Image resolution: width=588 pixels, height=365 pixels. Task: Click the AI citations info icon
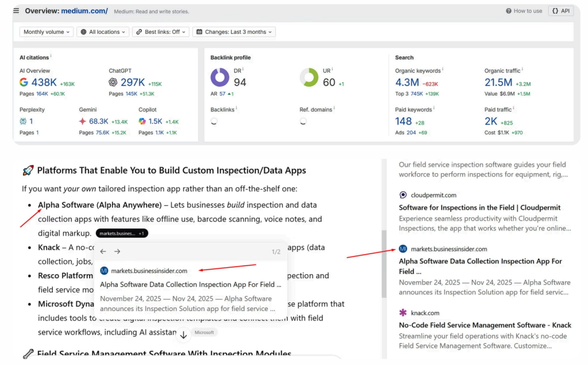point(51,56)
